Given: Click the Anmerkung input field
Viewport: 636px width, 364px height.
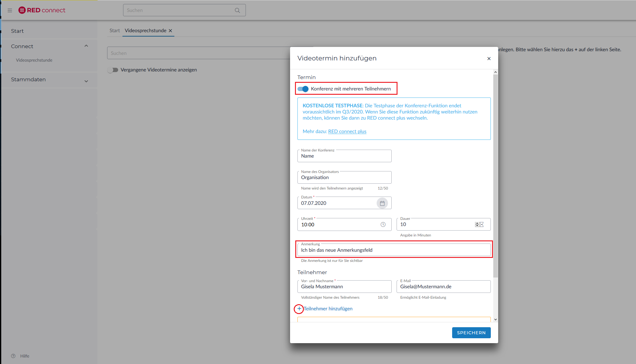Looking at the screenshot, I should 394,250.
